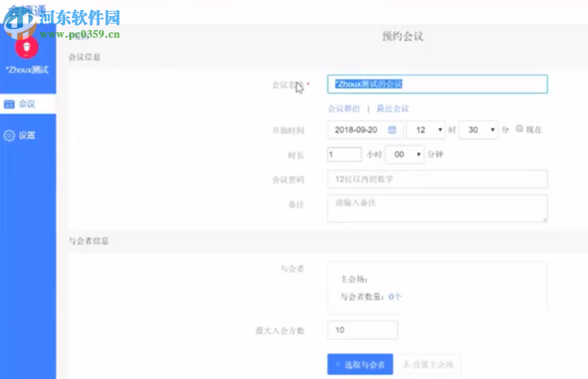Expand the start hour dropdown showing 12
The height and width of the screenshot is (379, 588).
(426, 130)
